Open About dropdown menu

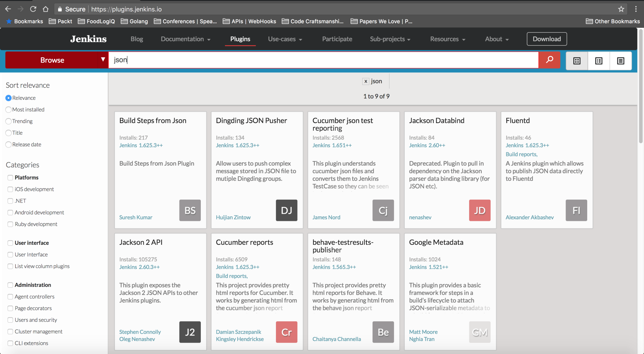497,39
